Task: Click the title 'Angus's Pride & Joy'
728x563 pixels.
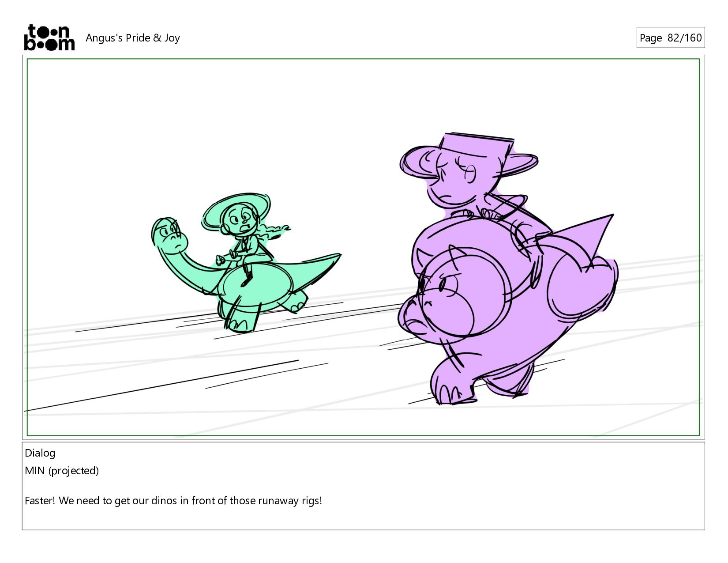Action: pos(133,38)
